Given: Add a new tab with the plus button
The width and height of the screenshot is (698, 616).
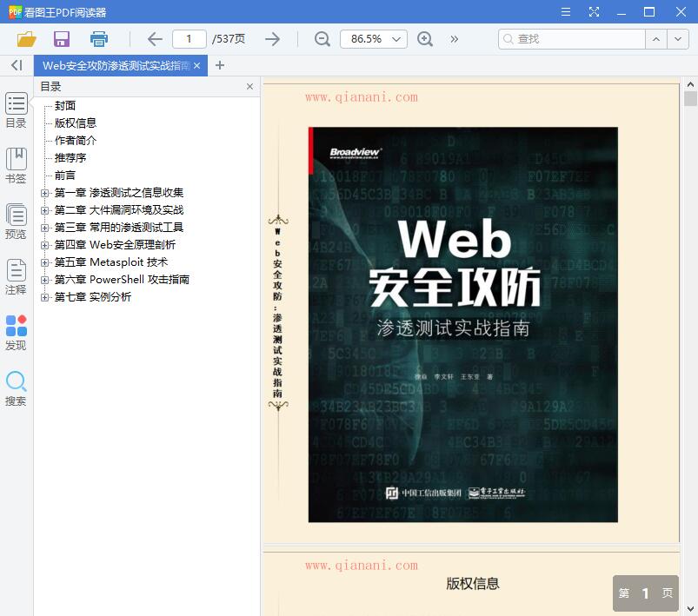Looking at the screenshot, I should point(219,65).
